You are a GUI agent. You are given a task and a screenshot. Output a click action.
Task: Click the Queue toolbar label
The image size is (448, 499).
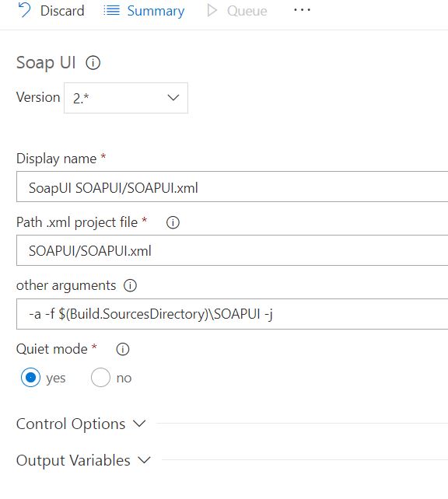pos(247,11)
